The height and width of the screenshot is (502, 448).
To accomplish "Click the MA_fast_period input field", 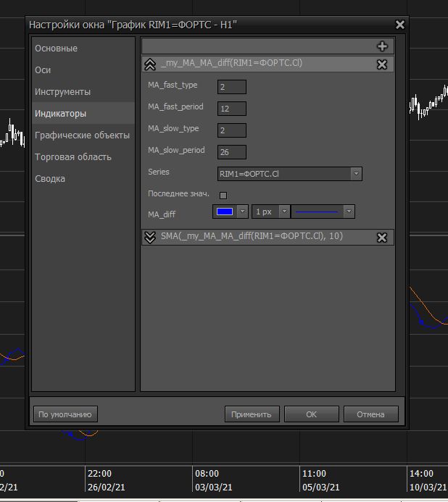I will (x=232, y=109).
